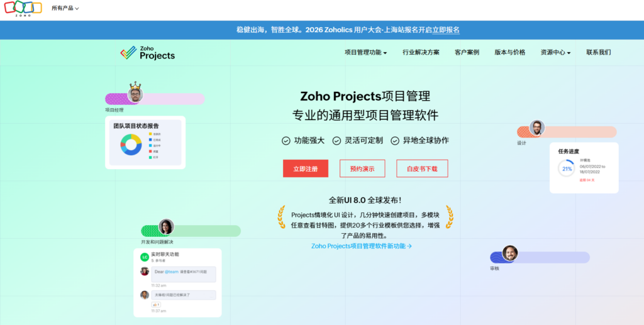Click the green 开发和问题解决 progress bar
This screenshot has height=325, width=644.
tap(191, 231)
